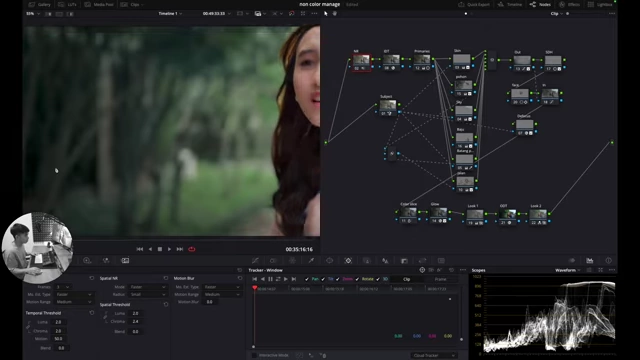The image size is (640, 360).
Task: Open the Effects panel
Action: [569, 4]
